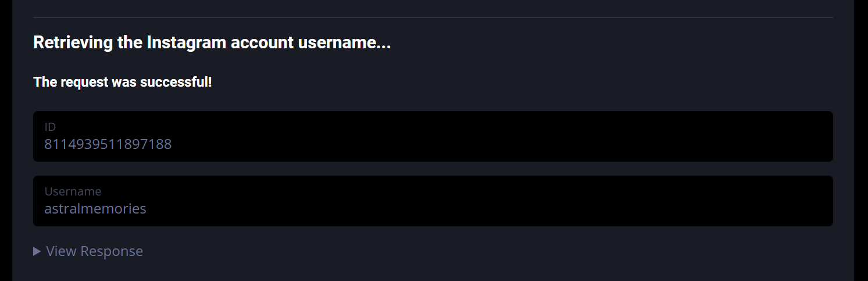Click the "Retrieving the Instagram account username..." heading
The width and height of the screenshot is (868, 281).
[x=212, y=43]
